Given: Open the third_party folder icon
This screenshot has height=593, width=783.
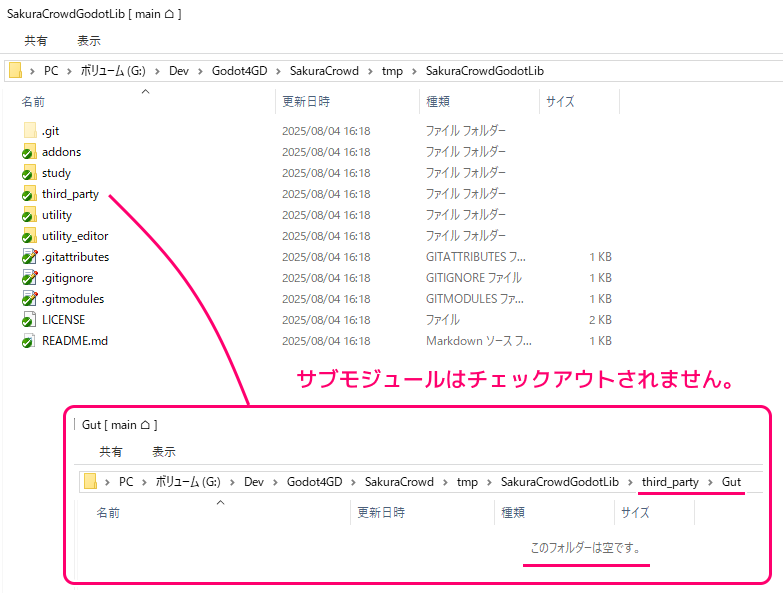Looking at the screenshot, I should coord(29,194).
